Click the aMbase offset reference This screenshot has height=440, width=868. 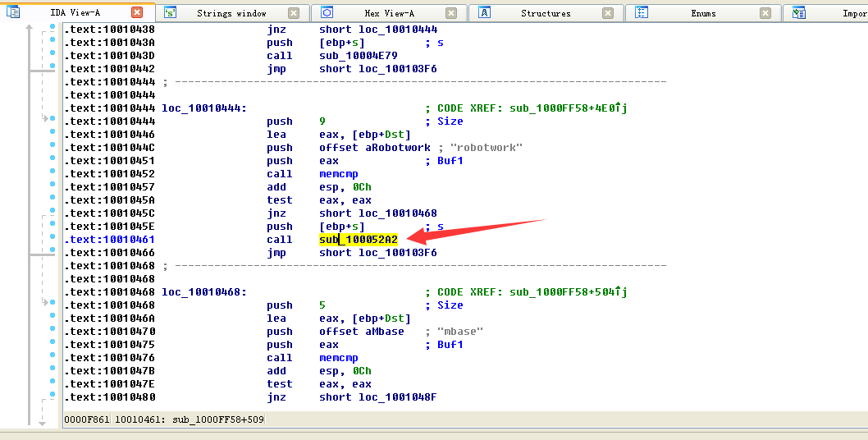[x=384, y=332]
